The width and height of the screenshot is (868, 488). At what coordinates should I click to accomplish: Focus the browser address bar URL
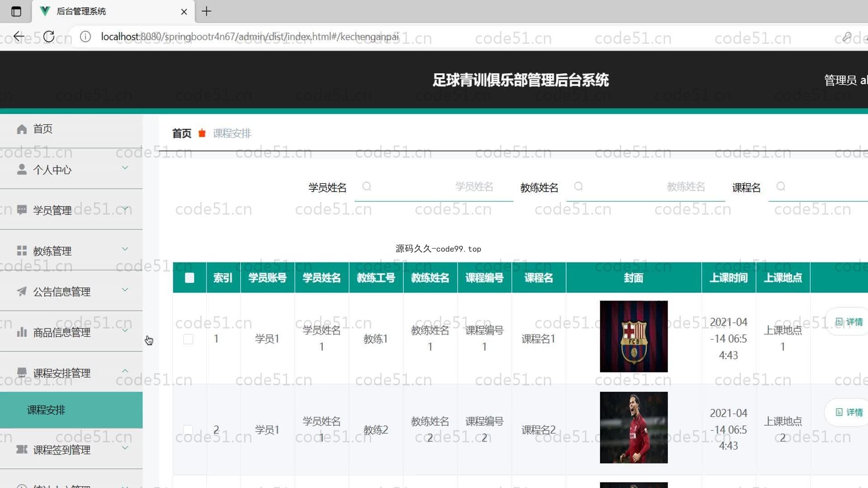point(250,37)
